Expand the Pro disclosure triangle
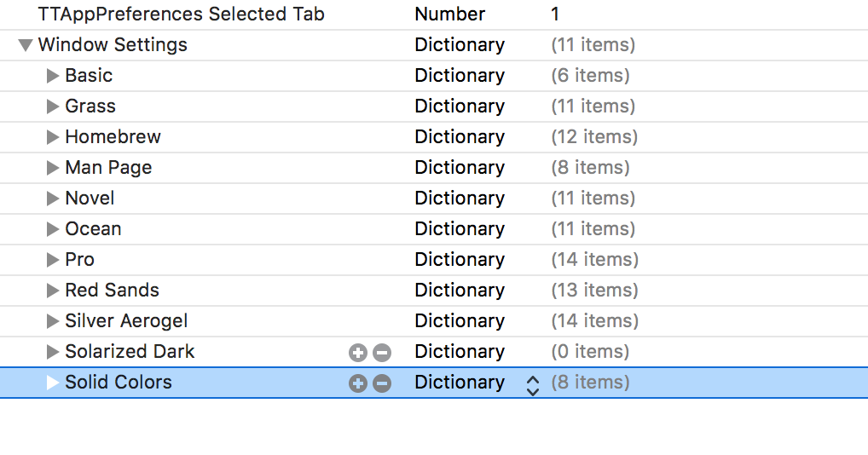This screenshot has height=455, width=868. pyautogui.click(x=53, y=260)
